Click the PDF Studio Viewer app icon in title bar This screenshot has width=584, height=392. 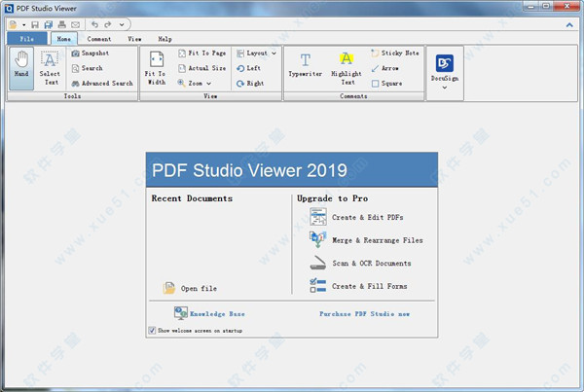9,8
